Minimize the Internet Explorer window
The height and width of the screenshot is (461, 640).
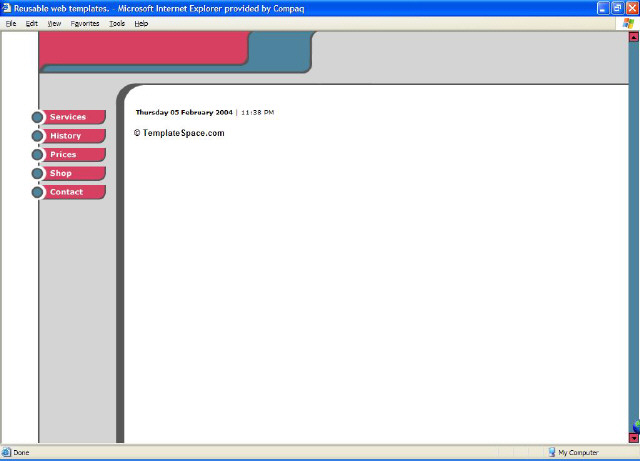click(x=603, y=8)
